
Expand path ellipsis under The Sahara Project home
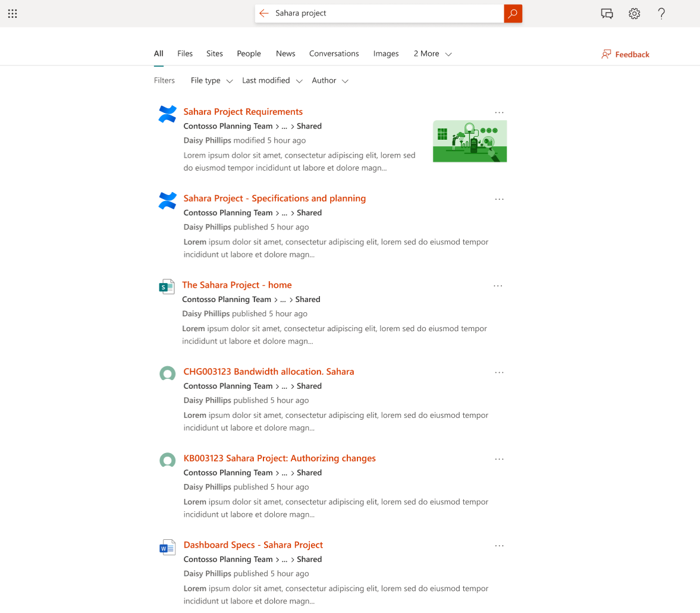click(283, 300)
